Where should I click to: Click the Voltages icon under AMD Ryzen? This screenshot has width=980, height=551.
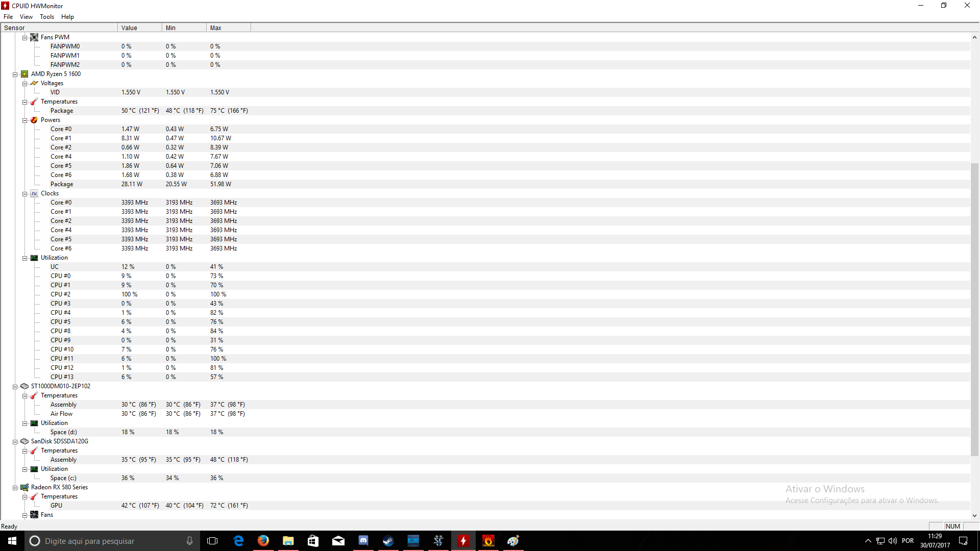34,83
